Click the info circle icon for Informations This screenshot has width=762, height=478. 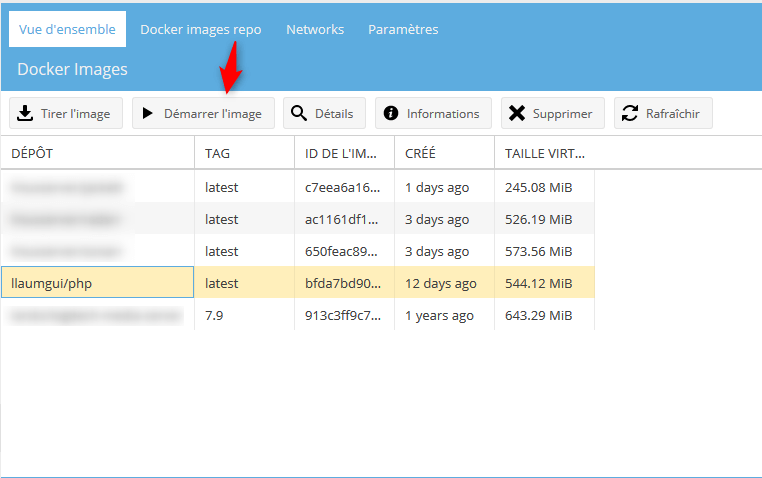391,113
